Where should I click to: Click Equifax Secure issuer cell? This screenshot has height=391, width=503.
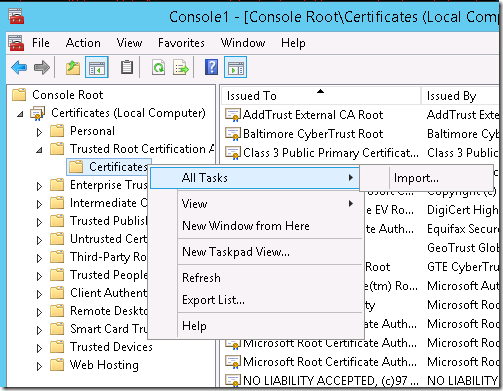(x=463, y=229)
